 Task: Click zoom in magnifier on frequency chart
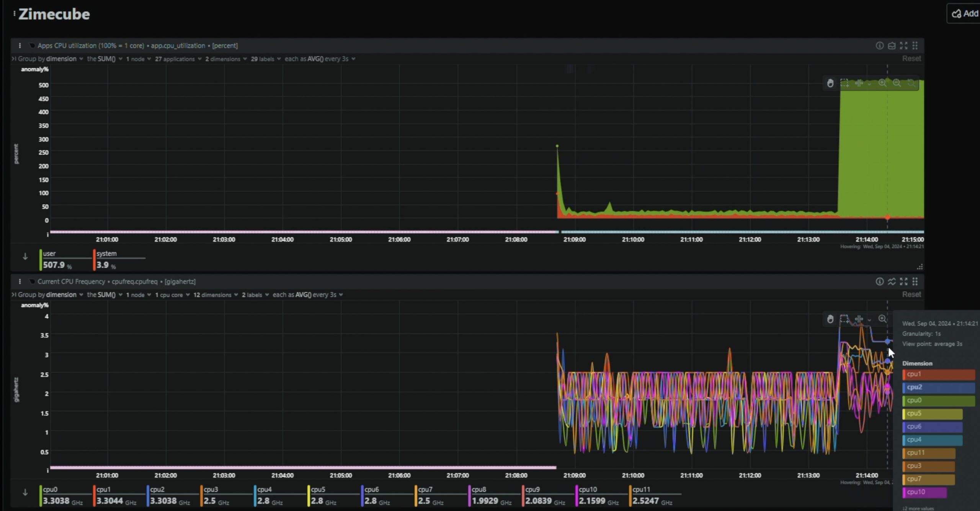click(x=882, y=319)
